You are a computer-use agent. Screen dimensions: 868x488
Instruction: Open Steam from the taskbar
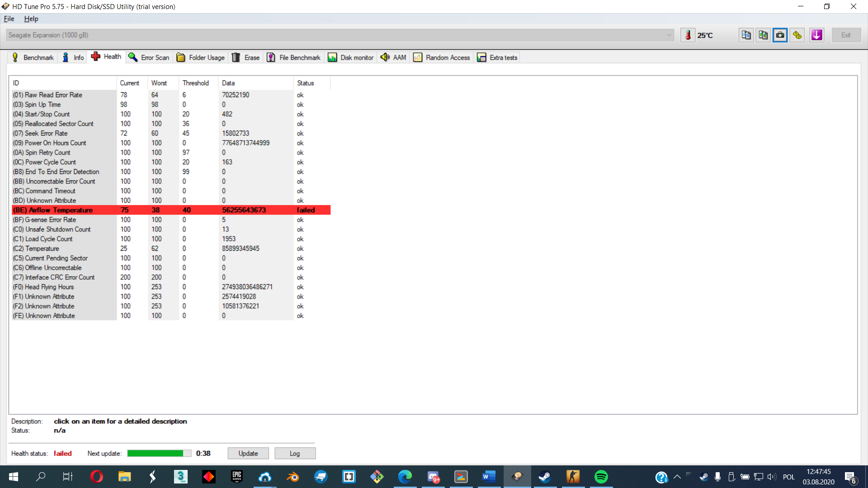(x=545, y=477)
